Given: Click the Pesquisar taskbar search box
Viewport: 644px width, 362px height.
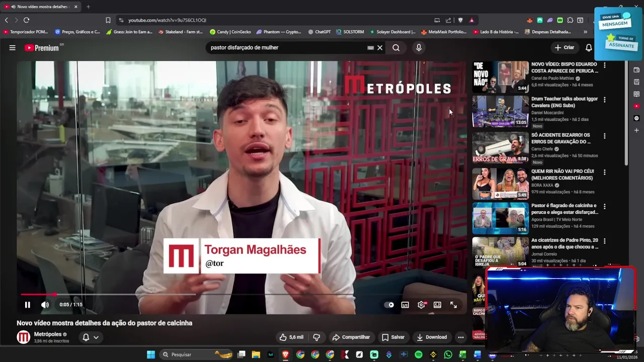Looking at the screenshot, I should pyautogui.click(x=197, y=354).
